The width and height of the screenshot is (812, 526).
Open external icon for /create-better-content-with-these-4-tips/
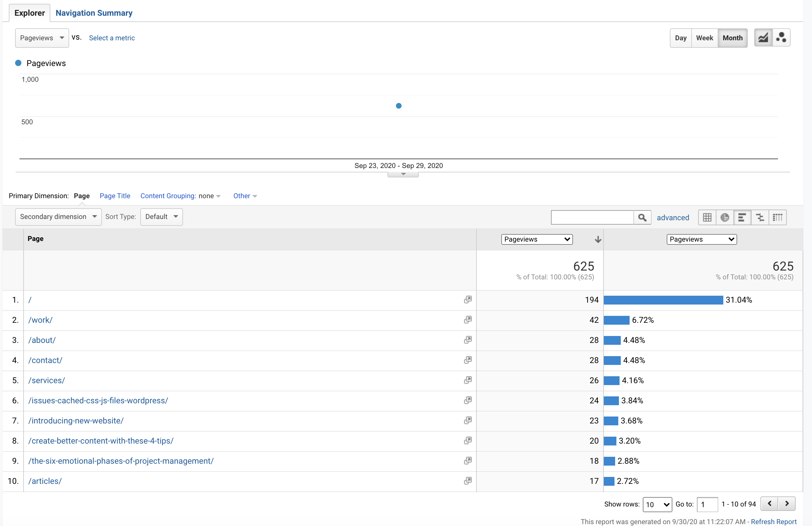(468, 440)
